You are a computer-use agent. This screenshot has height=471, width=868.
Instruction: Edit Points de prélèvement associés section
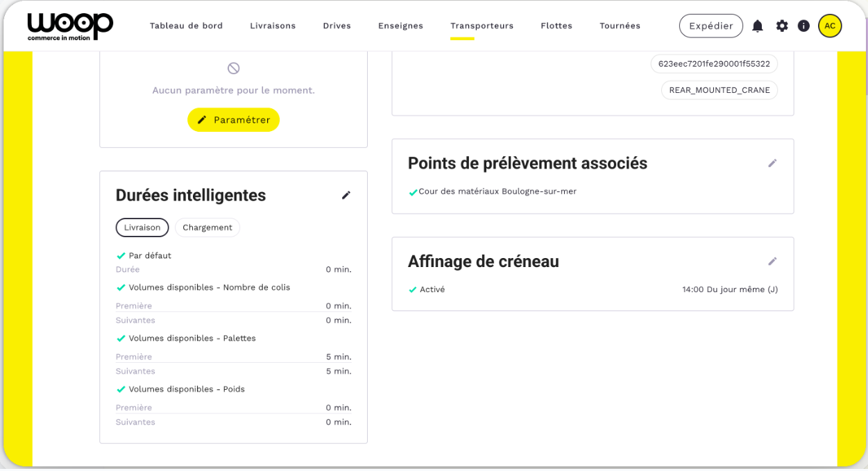click(x=772, y=164)
